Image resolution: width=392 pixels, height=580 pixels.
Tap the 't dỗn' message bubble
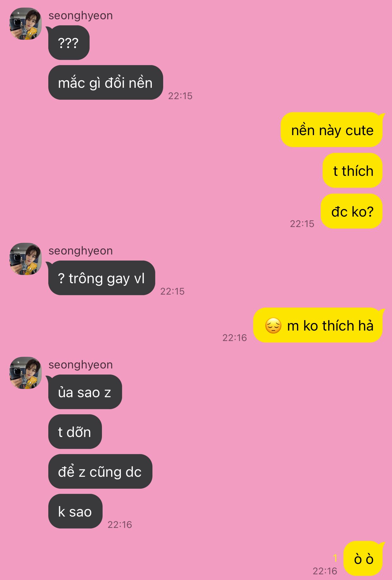75,432
